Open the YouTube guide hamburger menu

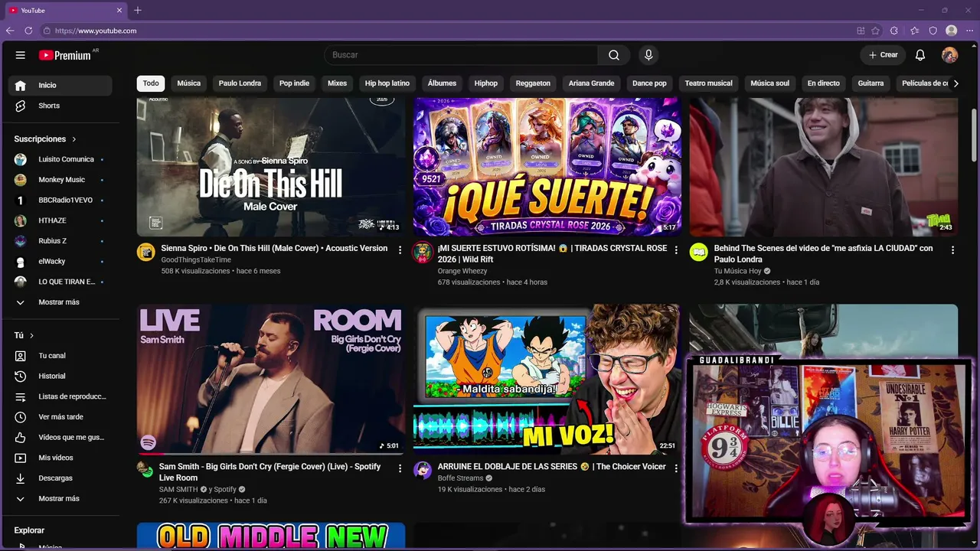click(x=21, y=55)
